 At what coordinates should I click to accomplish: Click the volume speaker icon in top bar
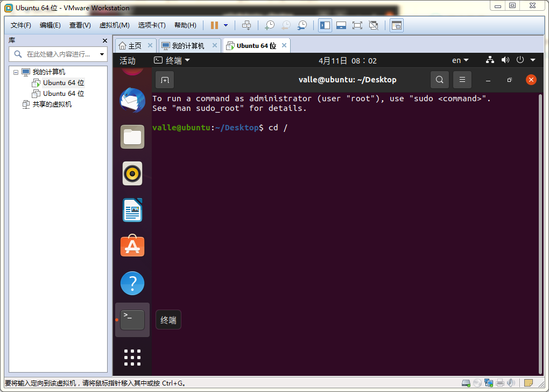pyautogui.click(x=505, y=60)
